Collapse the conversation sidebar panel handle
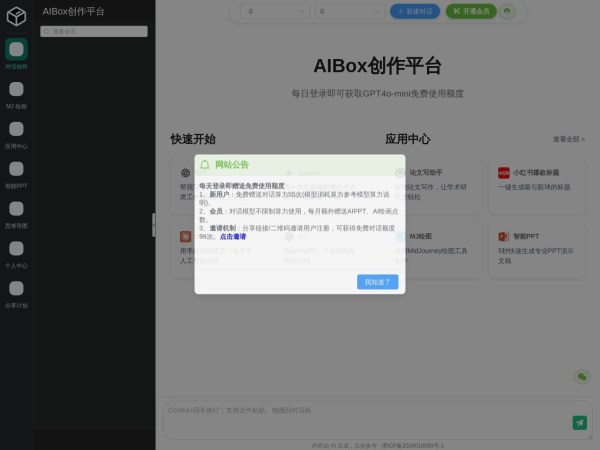This screenshot has height=450, width=600. (153, 224)
